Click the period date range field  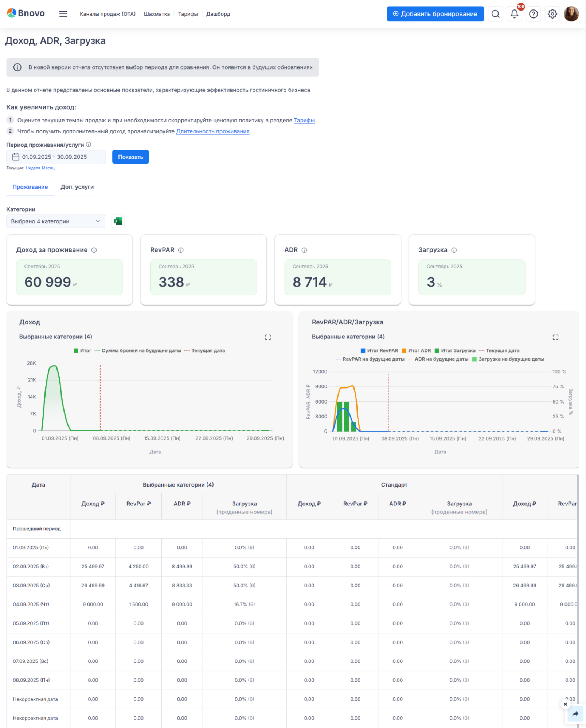pyautogui.click(x=56, y=157)
